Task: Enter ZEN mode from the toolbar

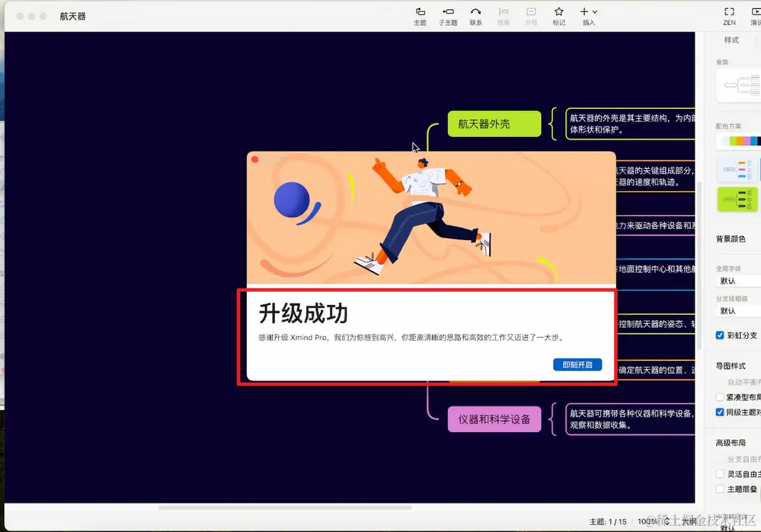Action: (x=729, y=16)
